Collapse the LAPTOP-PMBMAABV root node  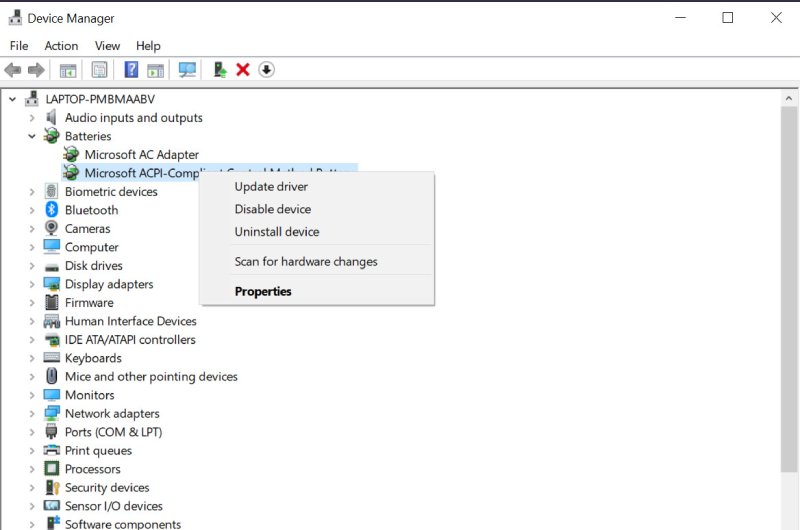(x=12, y=99)
